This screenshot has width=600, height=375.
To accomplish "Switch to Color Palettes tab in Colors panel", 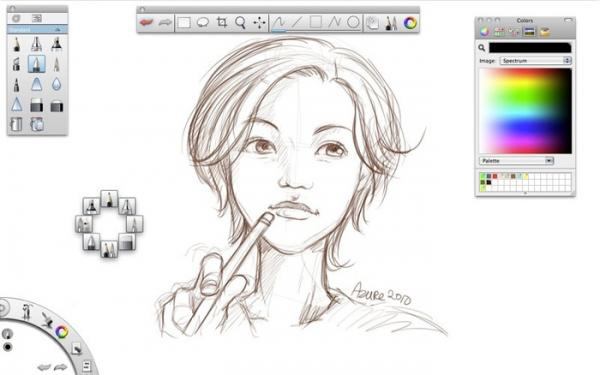I will (514, 32).
